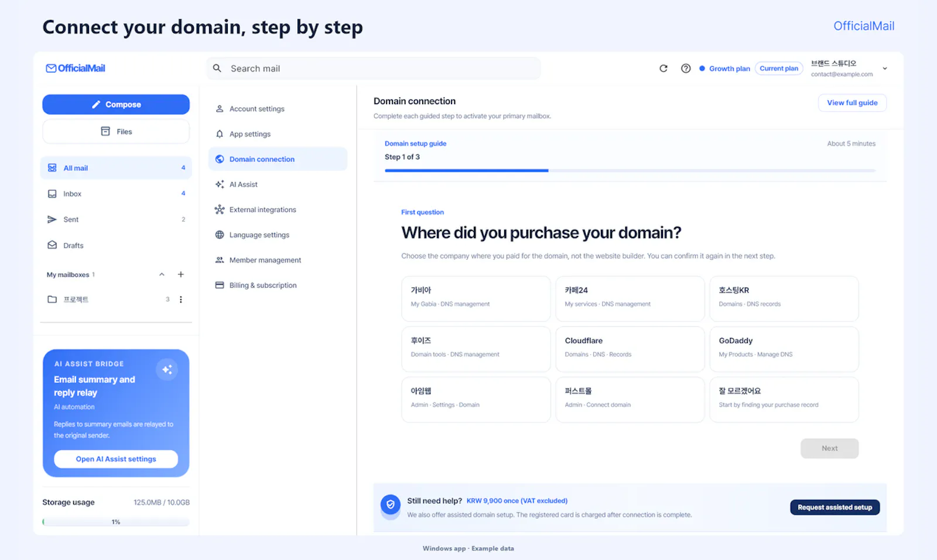Image resolution: width=937 pixels, height=560 pixels.
Task: Select the 호스팅KR registrar card
Action: [784, 299]
